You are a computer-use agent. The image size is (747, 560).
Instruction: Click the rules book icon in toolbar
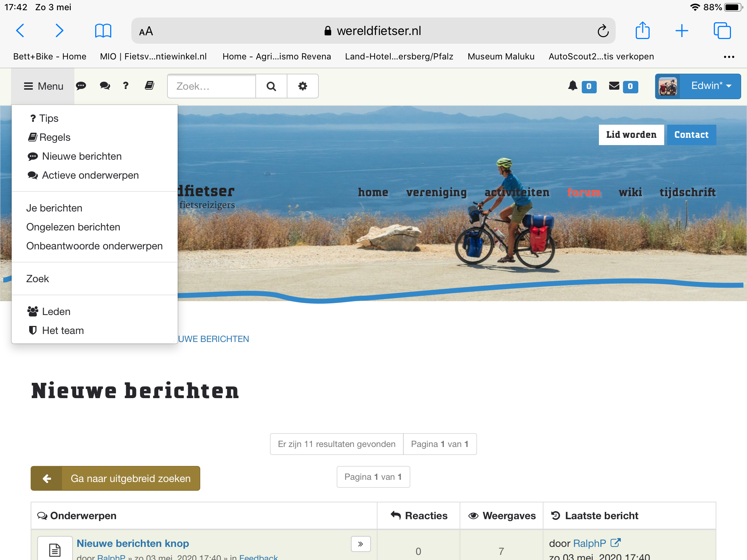tap(149, 86)
